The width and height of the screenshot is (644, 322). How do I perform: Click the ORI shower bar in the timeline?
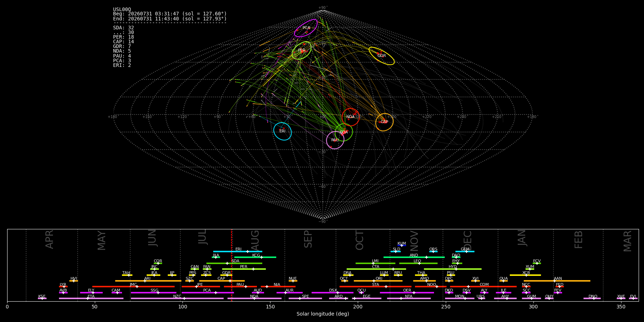click(378, 281)
